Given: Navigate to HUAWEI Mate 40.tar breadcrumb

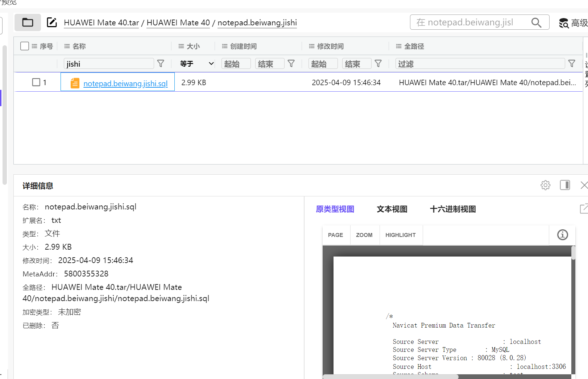Looking at the screenshot, I should coord(101,23).
